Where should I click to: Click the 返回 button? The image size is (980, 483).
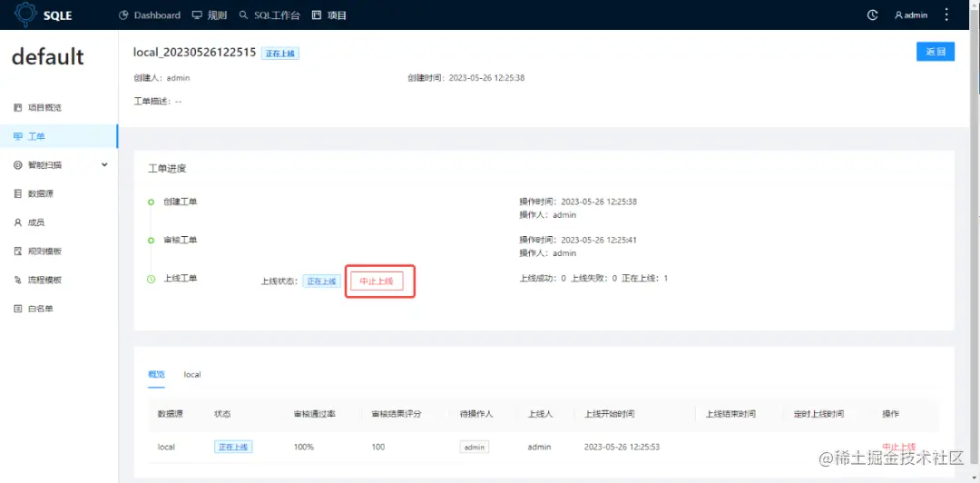tap(935, 52)
